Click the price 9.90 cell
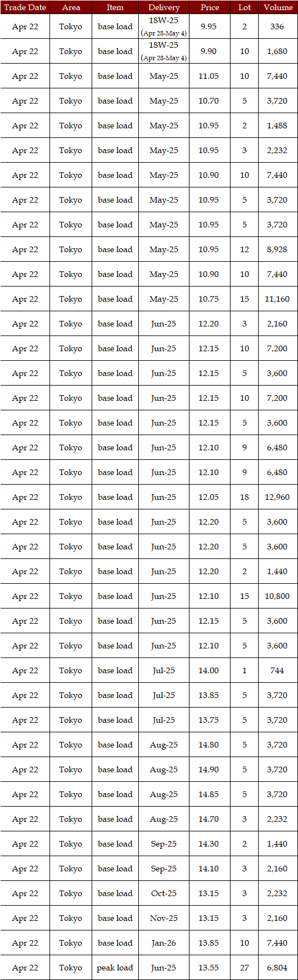298x980 pixels. tap(210, 51)
